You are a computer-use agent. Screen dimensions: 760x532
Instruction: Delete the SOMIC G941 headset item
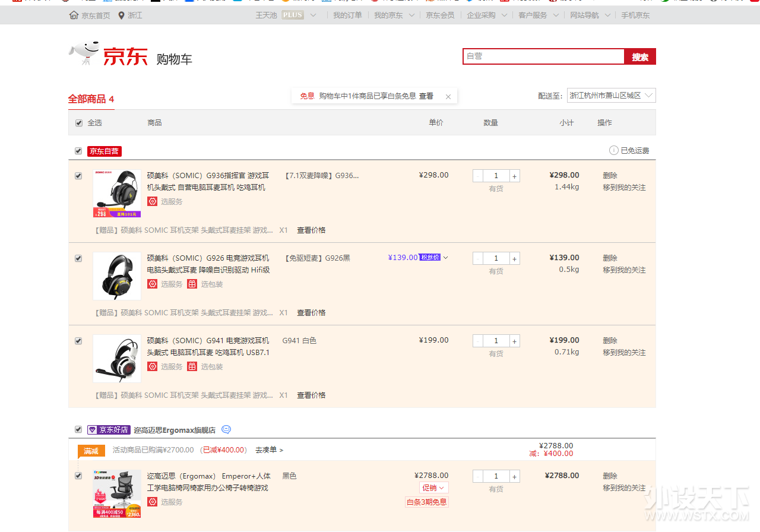tap(610, 341)
